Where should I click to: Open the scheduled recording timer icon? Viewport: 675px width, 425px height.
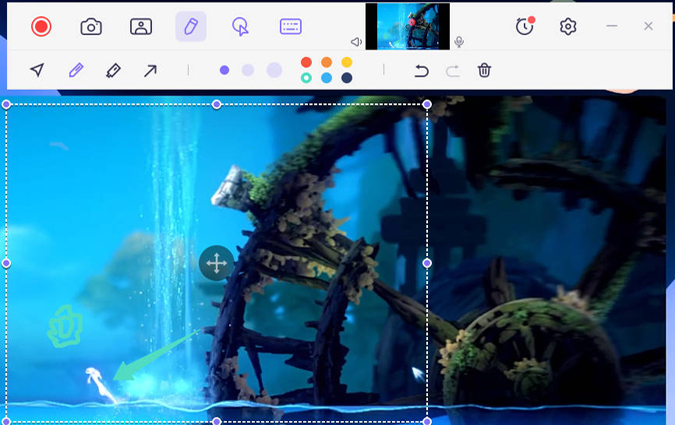coord(525,26)
